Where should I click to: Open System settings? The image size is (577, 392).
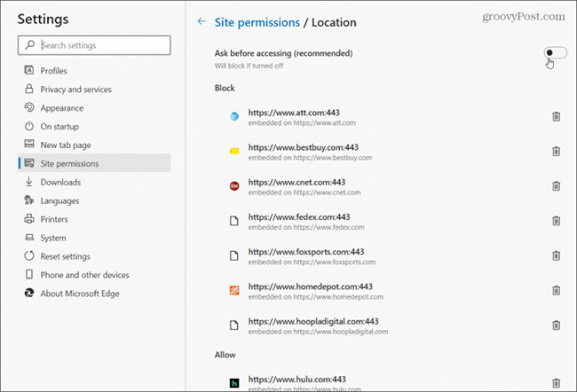pyautogui.click(x=94, y=238)
